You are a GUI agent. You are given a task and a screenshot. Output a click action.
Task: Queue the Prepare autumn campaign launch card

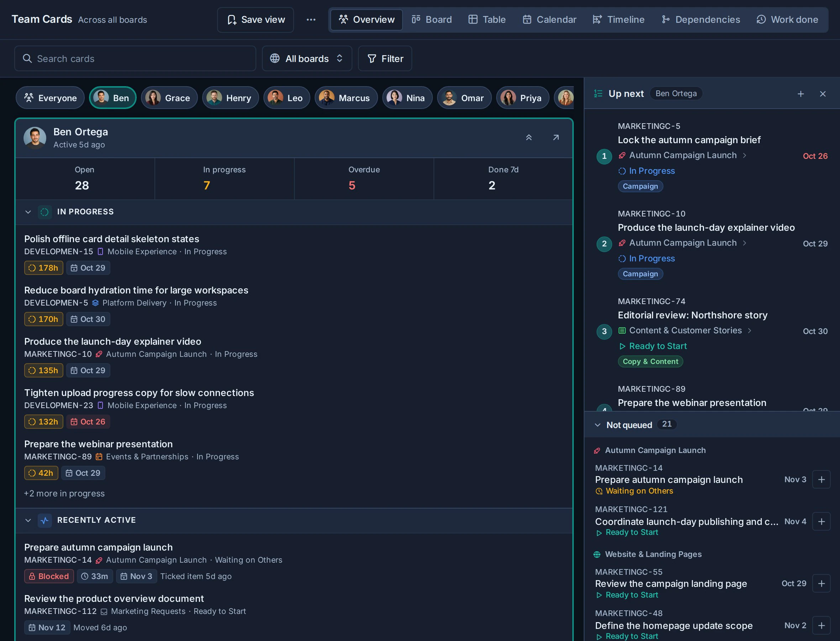coord(821,479)
